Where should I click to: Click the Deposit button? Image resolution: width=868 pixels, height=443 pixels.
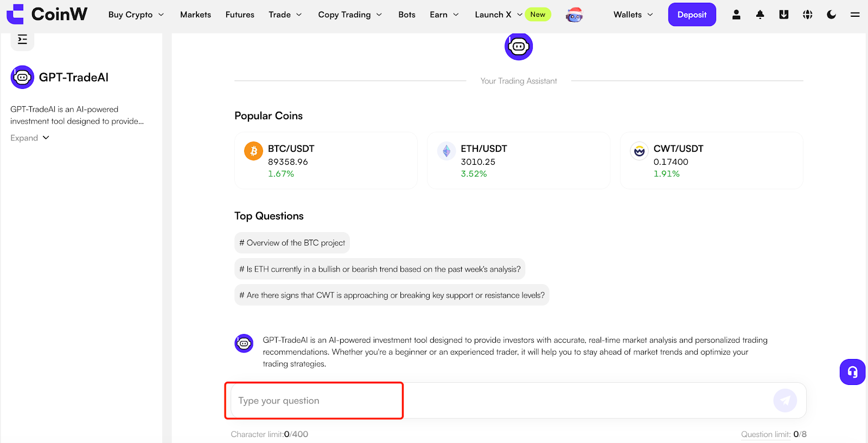[x=692, y=15]
